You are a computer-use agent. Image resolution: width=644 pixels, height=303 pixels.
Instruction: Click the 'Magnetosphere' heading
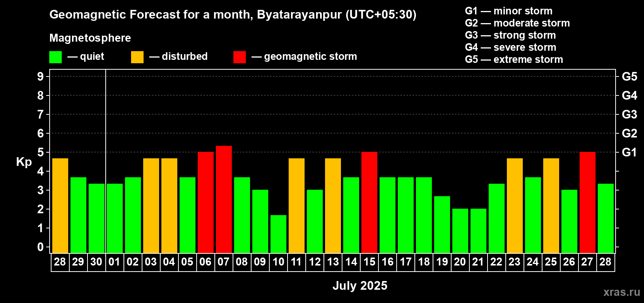pyautogui.click(x=90, y=38)
